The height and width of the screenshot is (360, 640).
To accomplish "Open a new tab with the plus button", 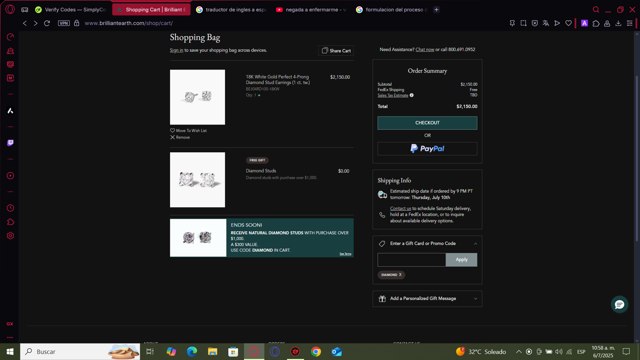I will (x=436, y=9).
